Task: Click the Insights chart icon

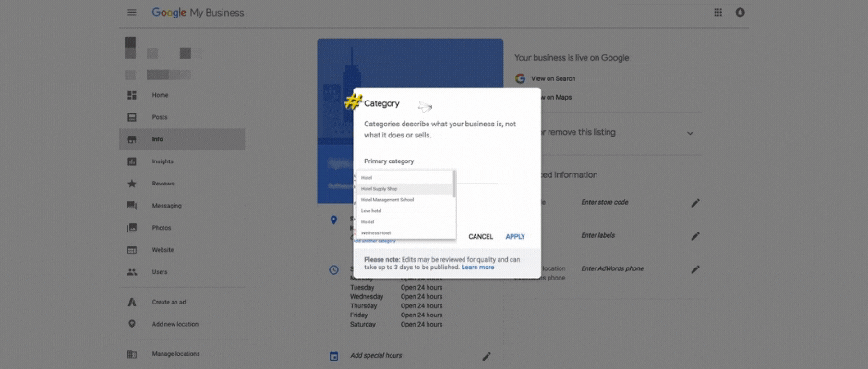Action: 132,161
